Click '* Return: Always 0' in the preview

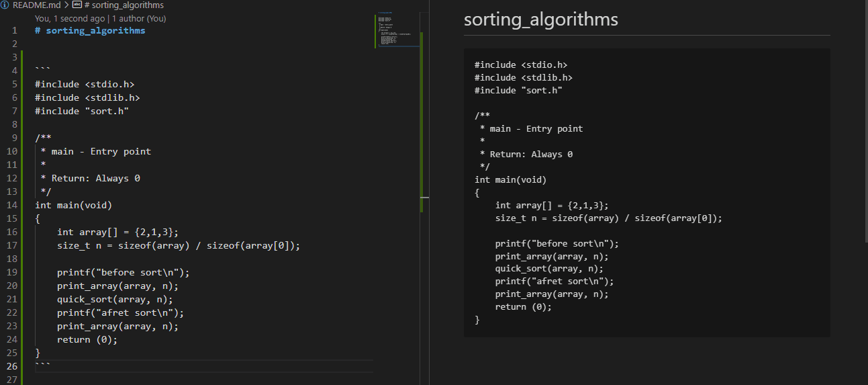point(526,154)
